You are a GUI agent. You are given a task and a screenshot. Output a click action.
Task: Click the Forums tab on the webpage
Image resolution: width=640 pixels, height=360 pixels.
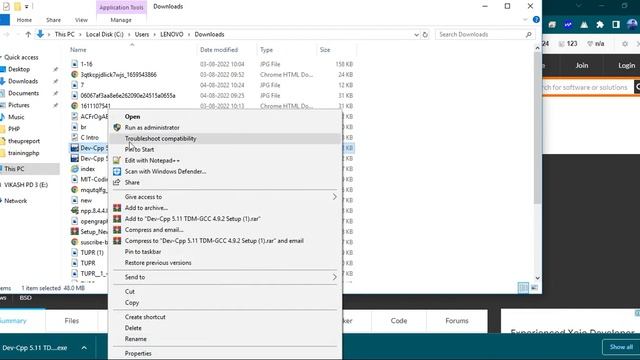tap(457, 321)
